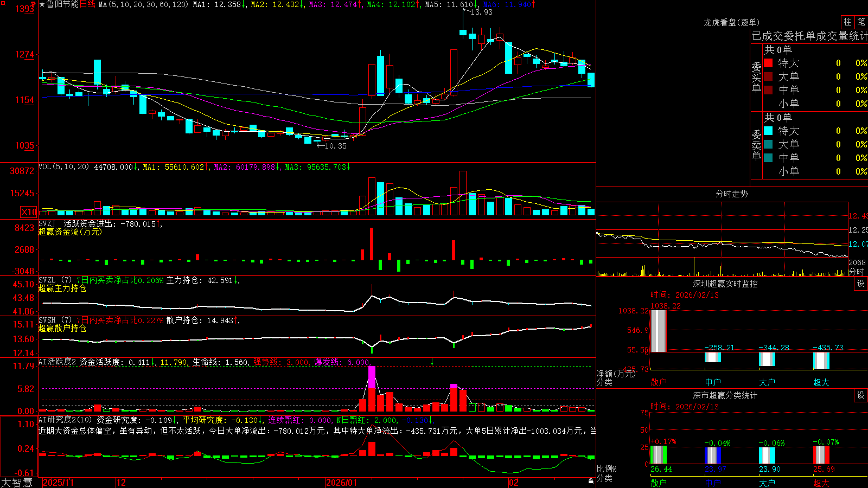Select the 鲁阳节能 stock name

62,4
